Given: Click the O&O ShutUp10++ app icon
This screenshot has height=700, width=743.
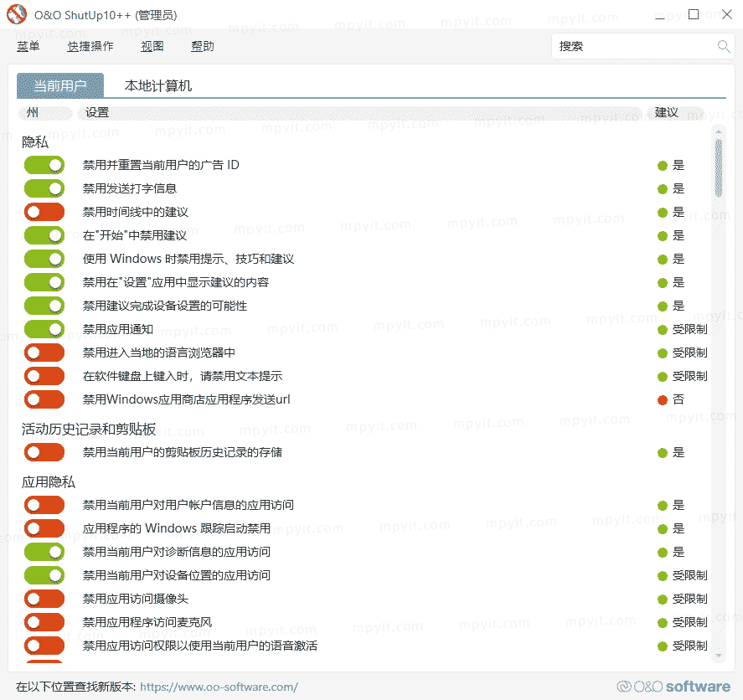Looking at the screenshot, I should click(x=17, y=14).
